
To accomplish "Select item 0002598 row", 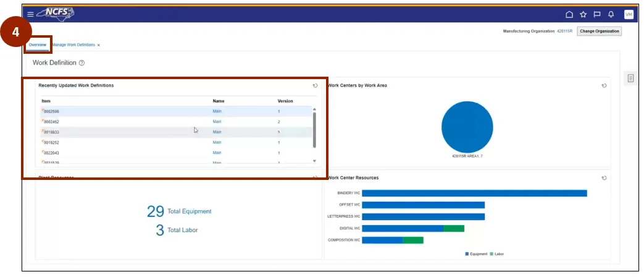I will (x=176, y=111).
